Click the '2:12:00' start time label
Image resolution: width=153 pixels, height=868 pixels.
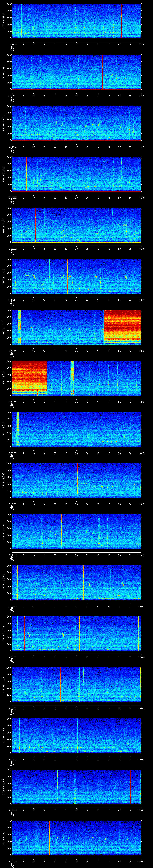12,606
